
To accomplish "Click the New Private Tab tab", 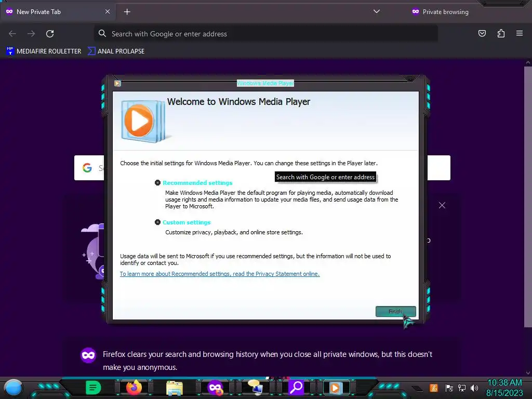I will pyautogui.click(x=58, y=12).
